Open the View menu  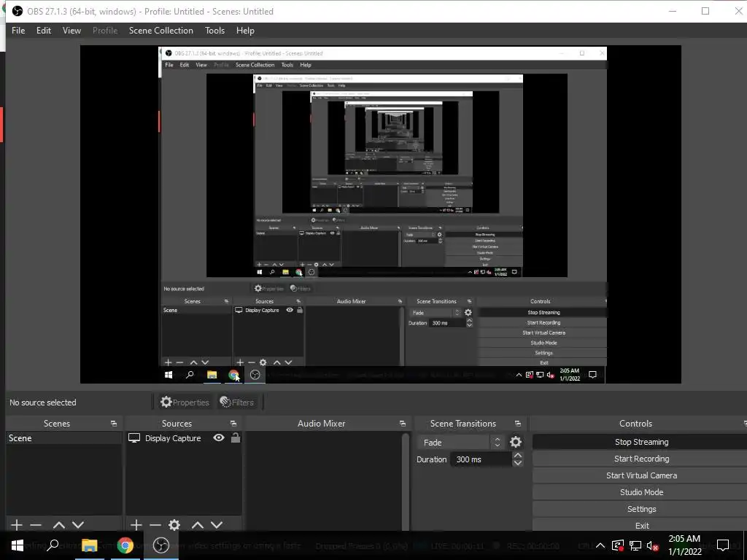71,31
